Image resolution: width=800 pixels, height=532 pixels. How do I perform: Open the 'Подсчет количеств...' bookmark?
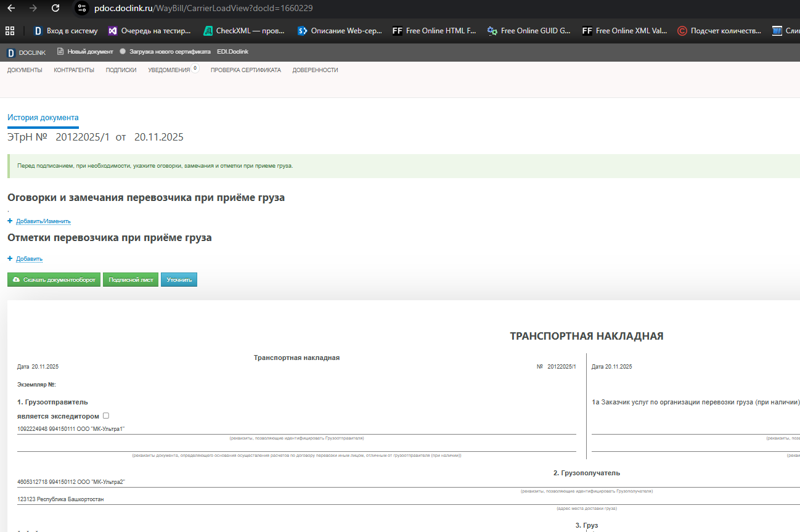click(x=719, y=30)
